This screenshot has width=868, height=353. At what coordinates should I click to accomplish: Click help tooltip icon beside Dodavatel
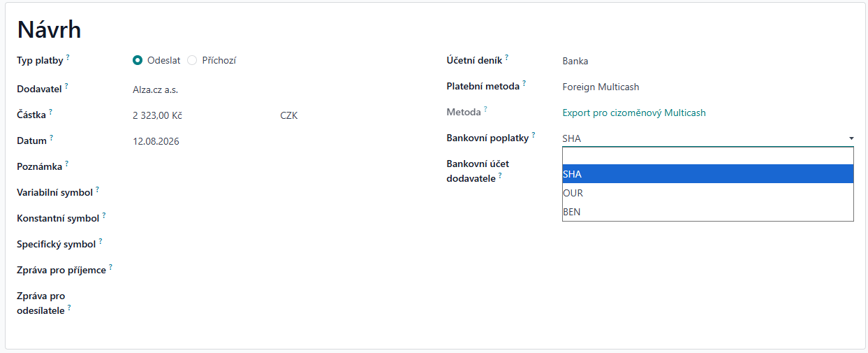(x=66, y=86)
